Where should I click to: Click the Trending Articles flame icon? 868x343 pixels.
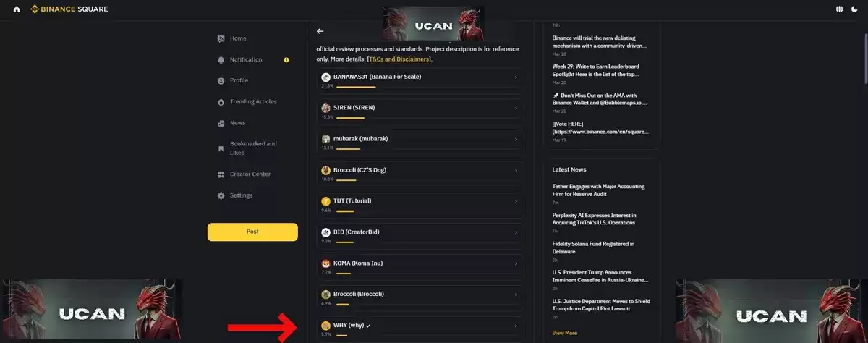(221, 102)
